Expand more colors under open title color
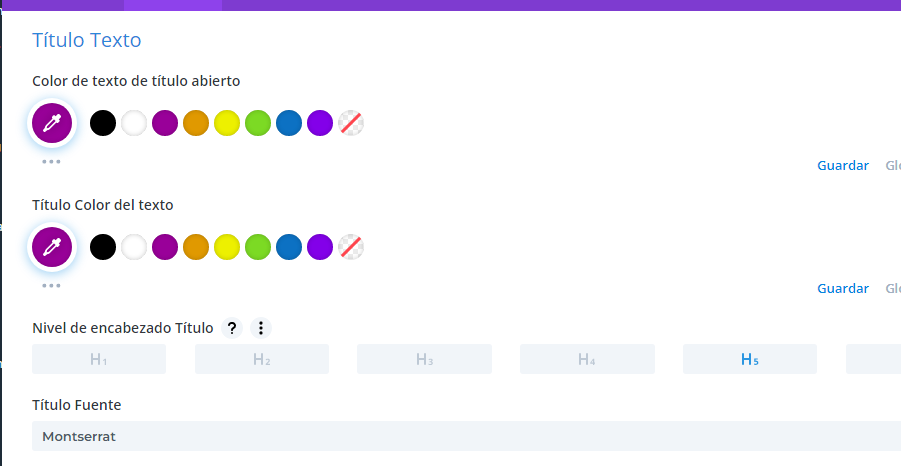The height and width of the screenshot is (466, 901). [51, 162]
